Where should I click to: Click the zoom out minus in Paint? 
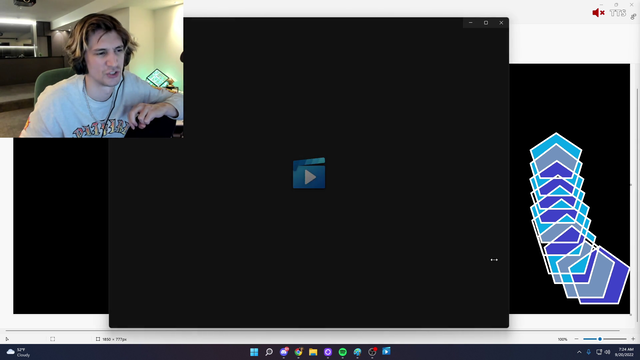[x=576, y=339]
